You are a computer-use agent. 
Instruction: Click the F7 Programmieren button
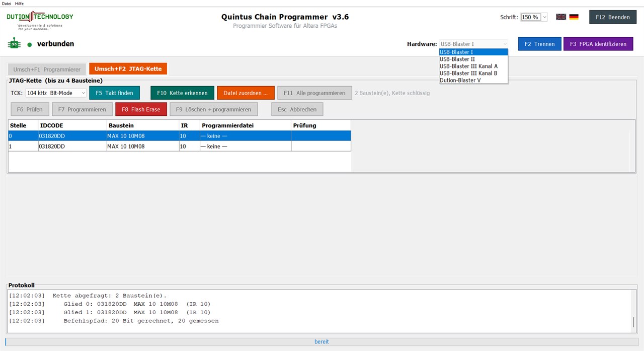(82, 109)
